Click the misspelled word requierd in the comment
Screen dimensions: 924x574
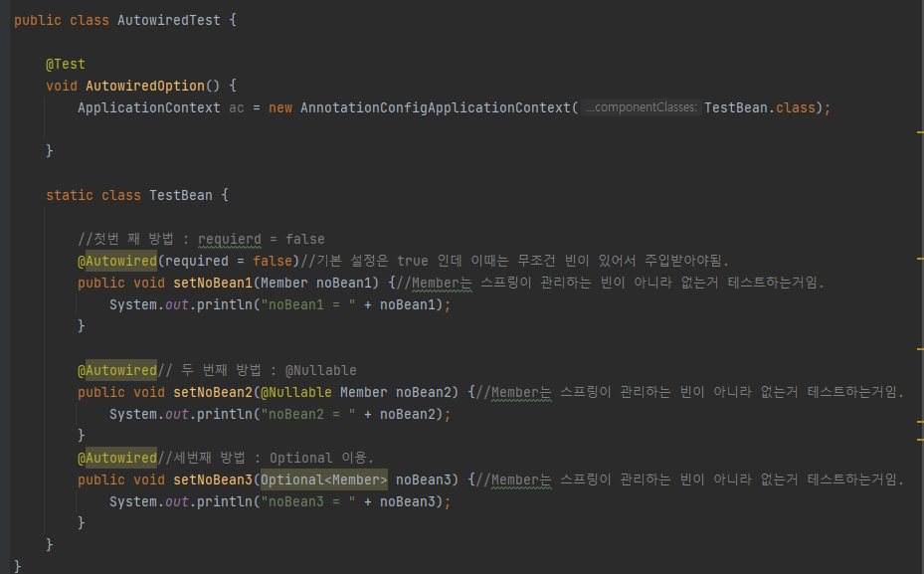[229, 240]
